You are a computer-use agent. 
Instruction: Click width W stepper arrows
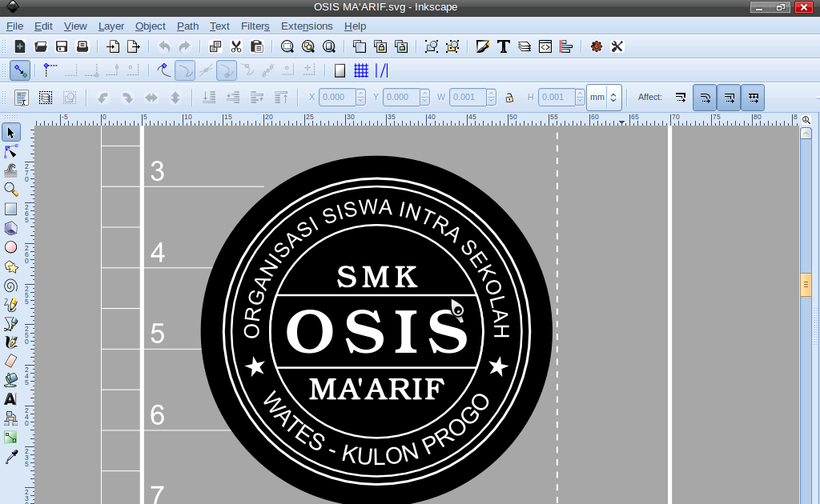[x=491, y=97]
